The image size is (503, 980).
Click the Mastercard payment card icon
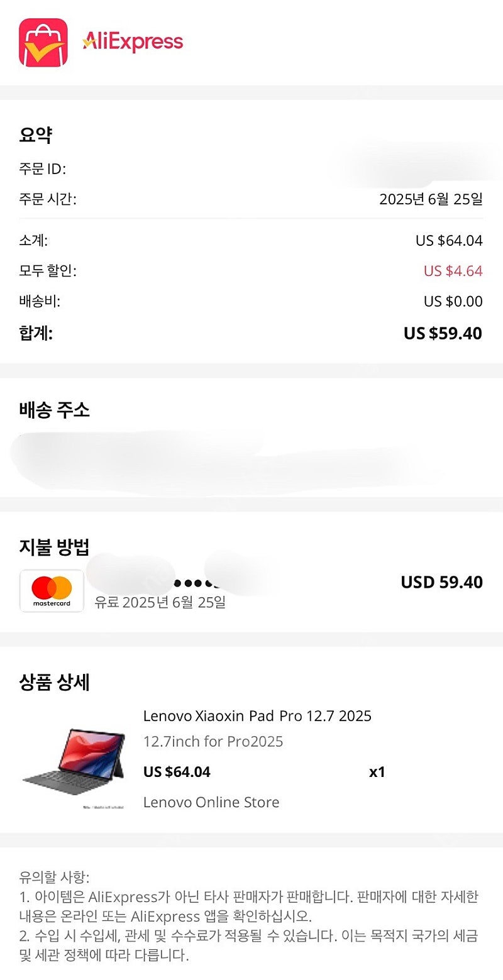(52, 591)
